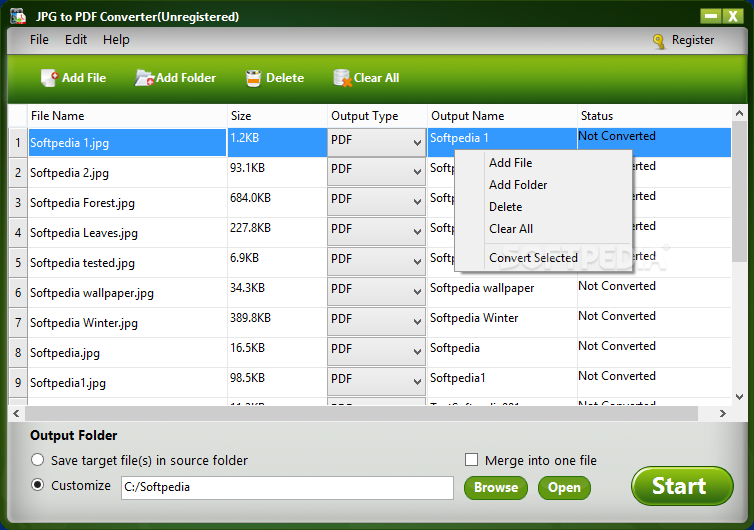Click the Size column header
Viewport: 754px width, 530px height.
click(277, 116)
